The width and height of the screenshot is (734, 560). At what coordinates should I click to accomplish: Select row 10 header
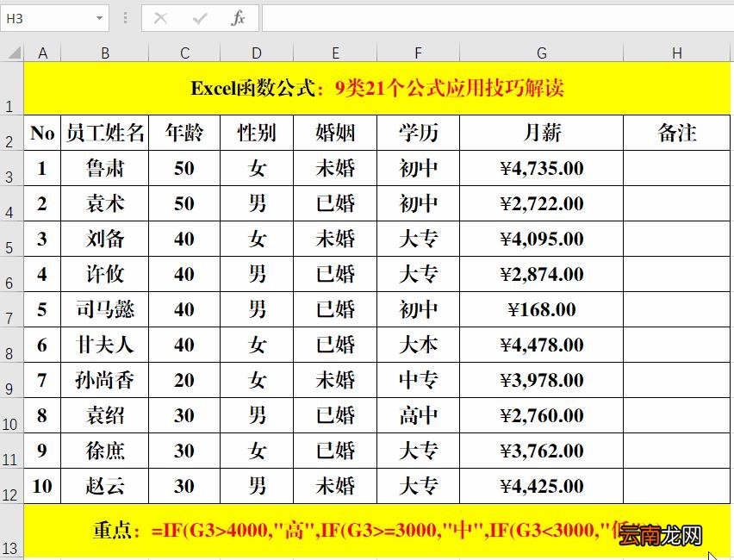click(12, 415)
